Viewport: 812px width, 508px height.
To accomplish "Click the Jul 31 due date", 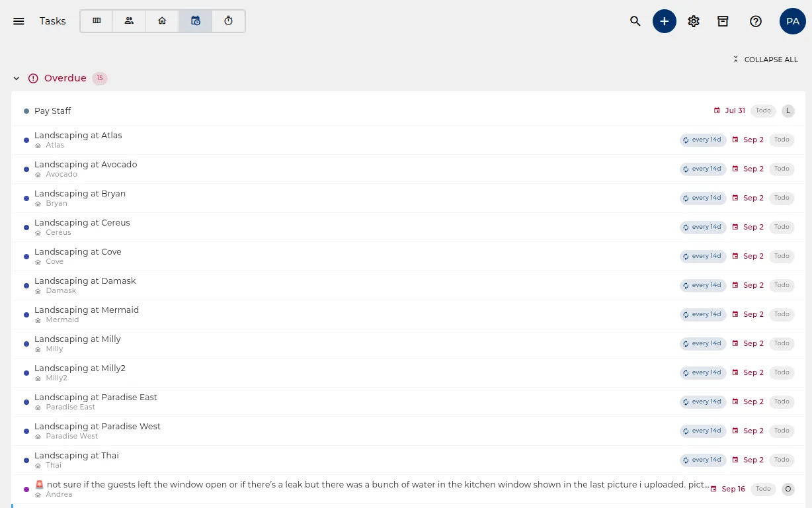I will coord(729,110).
